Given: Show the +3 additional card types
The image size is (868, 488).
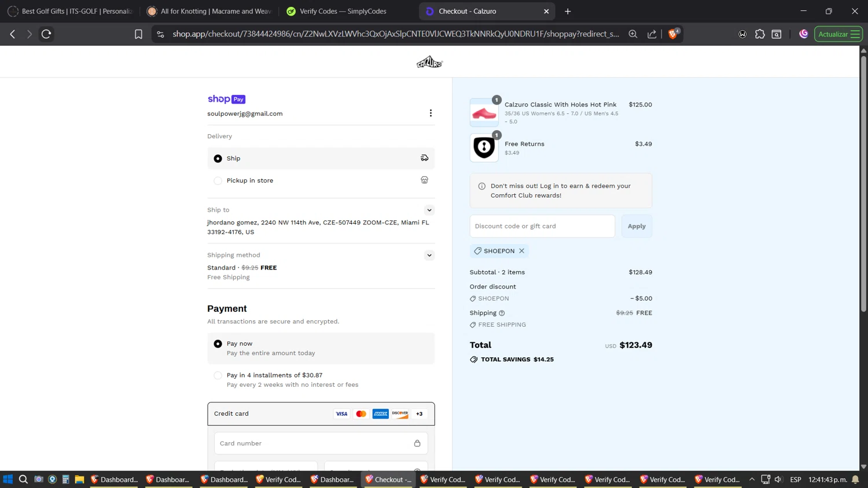Looking at the screenshot, I should click(x=420, y=413).
